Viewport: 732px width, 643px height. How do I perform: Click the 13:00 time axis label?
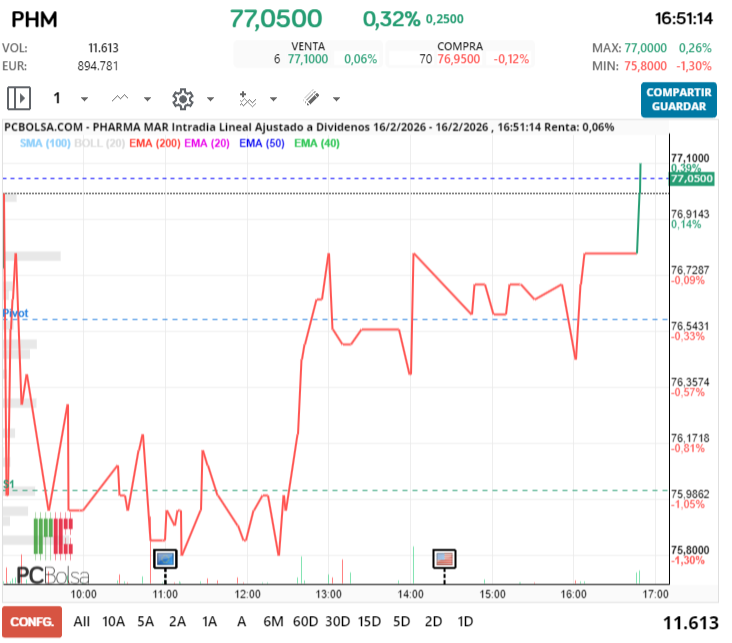(329, 594)
